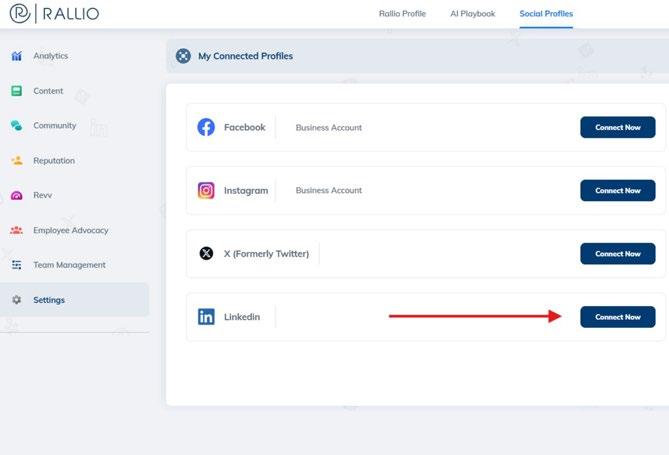The image size is (669, 455).
Task: Click the Community chat bubbles icon
Action: (17, 125)
